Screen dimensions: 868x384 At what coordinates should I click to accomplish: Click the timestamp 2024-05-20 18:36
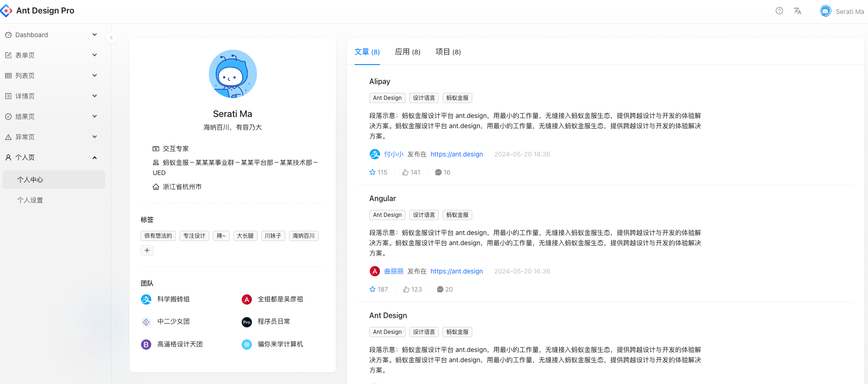coord(522,154)
